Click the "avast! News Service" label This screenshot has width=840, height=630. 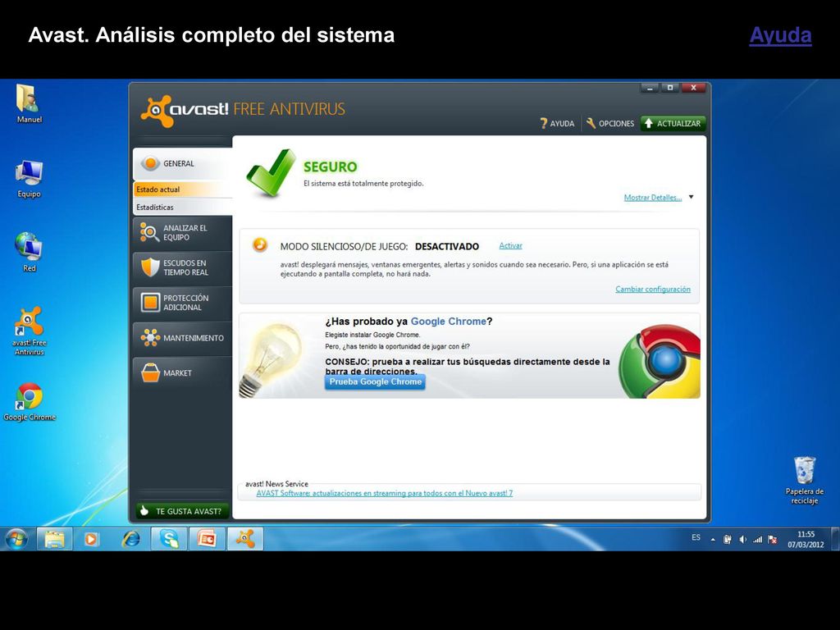coord(276,484)
